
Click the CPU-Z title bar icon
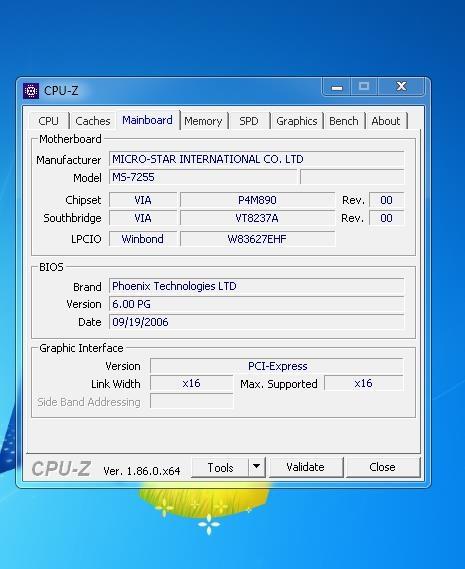[31, 91]
